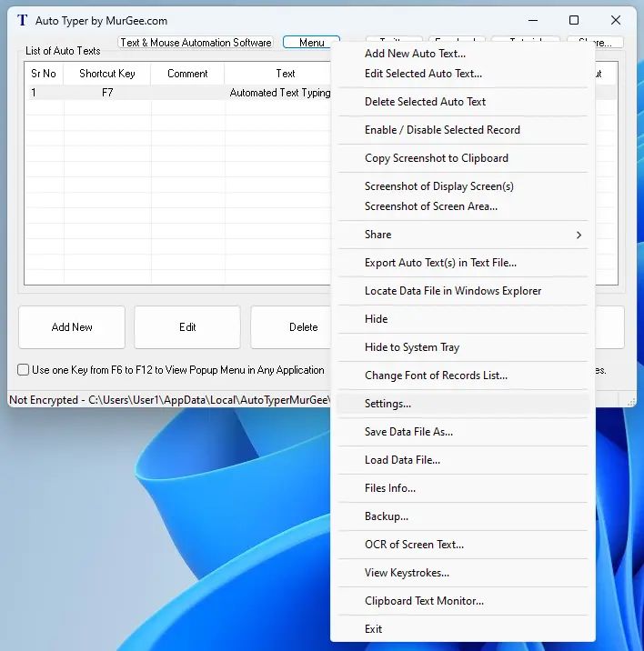Image resolution: width=644 pixels, height=651 pixels.
Task: Click the Text column header
Action: pos(277,74)
